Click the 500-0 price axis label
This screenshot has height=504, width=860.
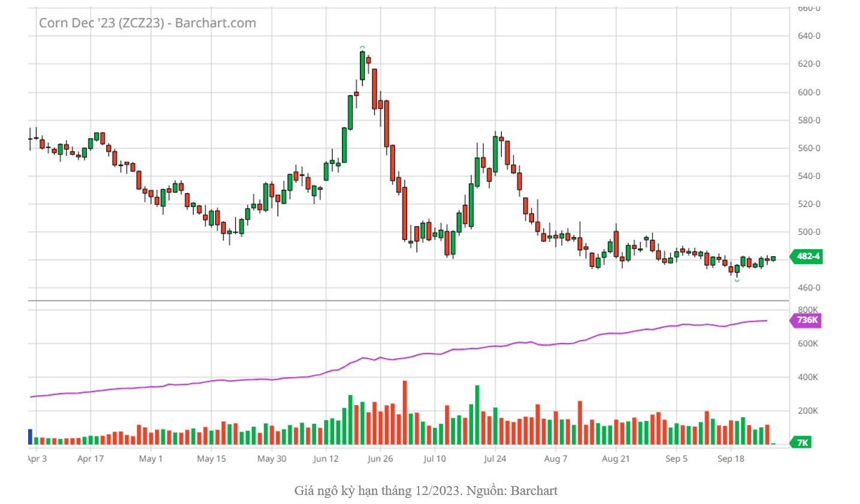[x=809, y=232]
